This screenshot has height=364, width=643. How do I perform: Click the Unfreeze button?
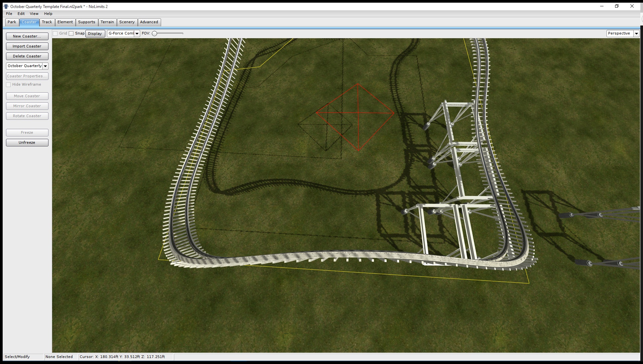[x=27, y=142]
